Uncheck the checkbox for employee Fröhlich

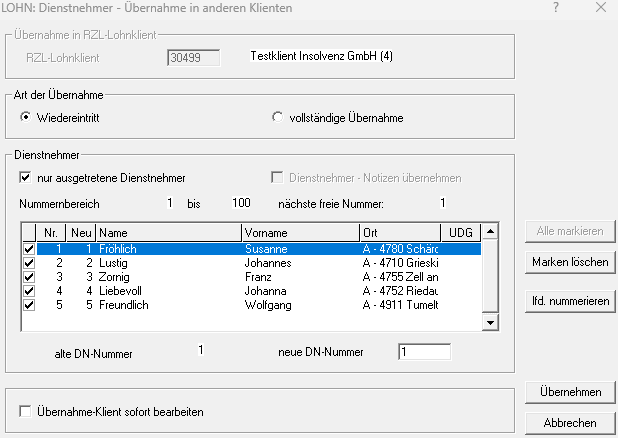(x=28, y=248)
